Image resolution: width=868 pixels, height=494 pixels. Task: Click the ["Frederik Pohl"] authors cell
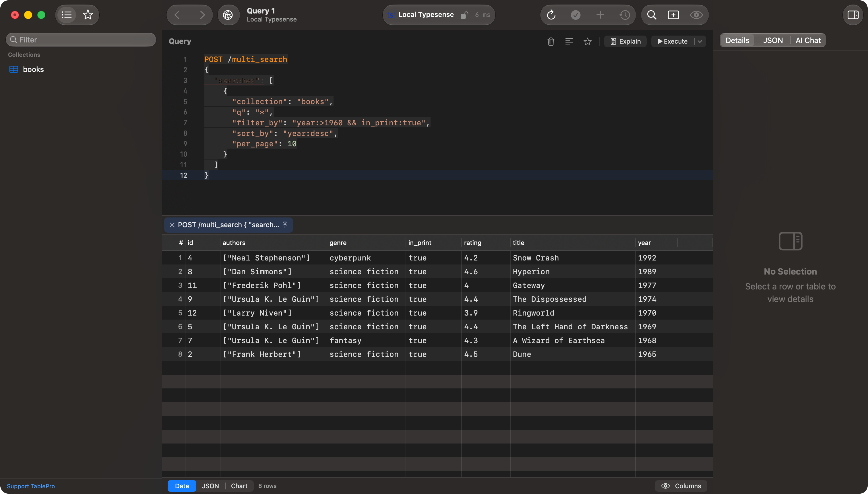[x=273, y=286]
